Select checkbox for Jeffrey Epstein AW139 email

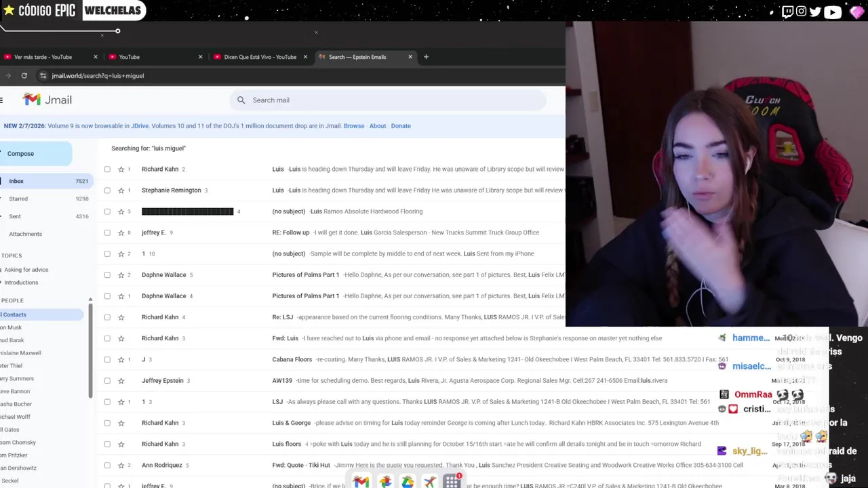(107, 381)
